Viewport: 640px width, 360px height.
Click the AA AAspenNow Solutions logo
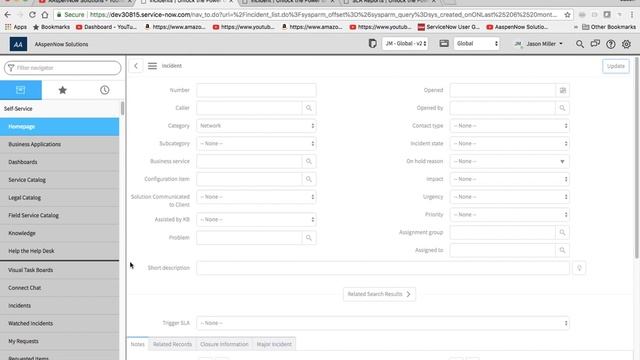[x=49, y=44]
